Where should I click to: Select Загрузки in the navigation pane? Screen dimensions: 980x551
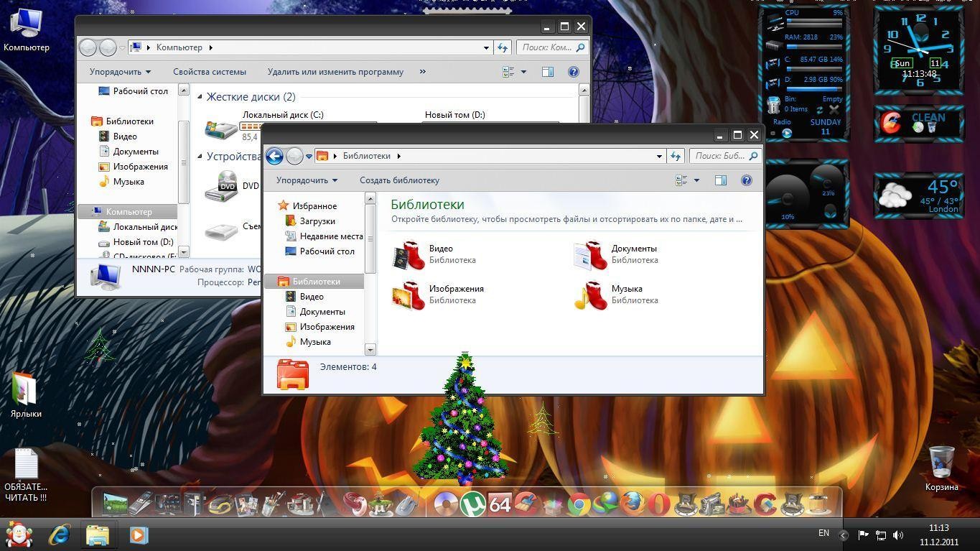(317, 221)
